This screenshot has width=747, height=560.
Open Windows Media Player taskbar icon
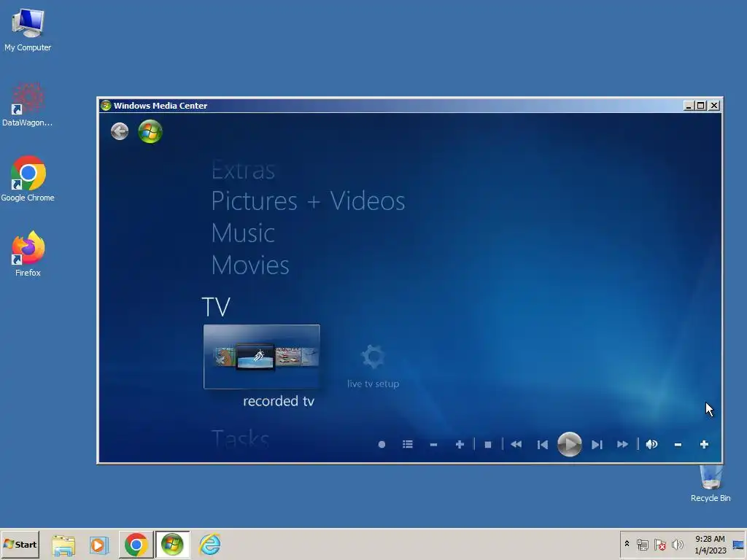pyautogui.click(x=99, y=545)
